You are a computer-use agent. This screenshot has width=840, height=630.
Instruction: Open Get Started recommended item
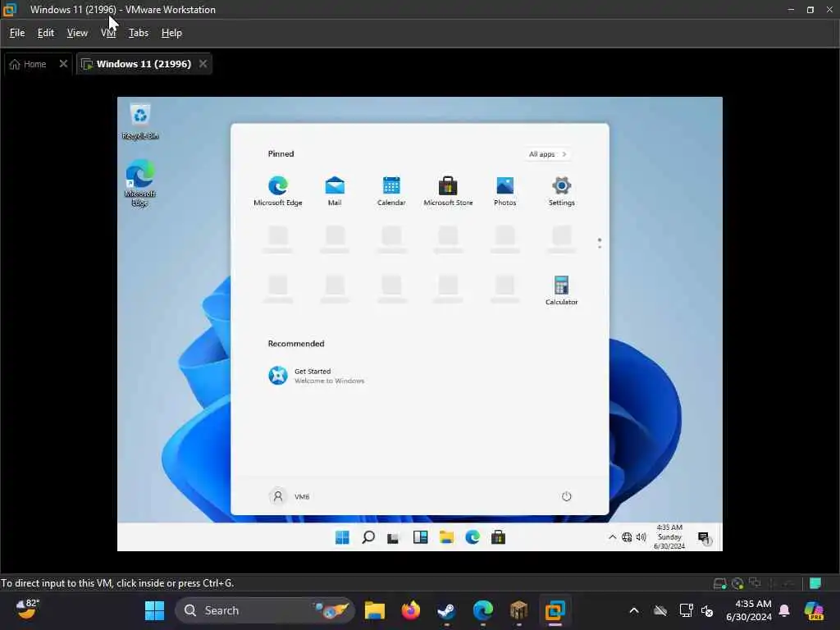point(316,376)
